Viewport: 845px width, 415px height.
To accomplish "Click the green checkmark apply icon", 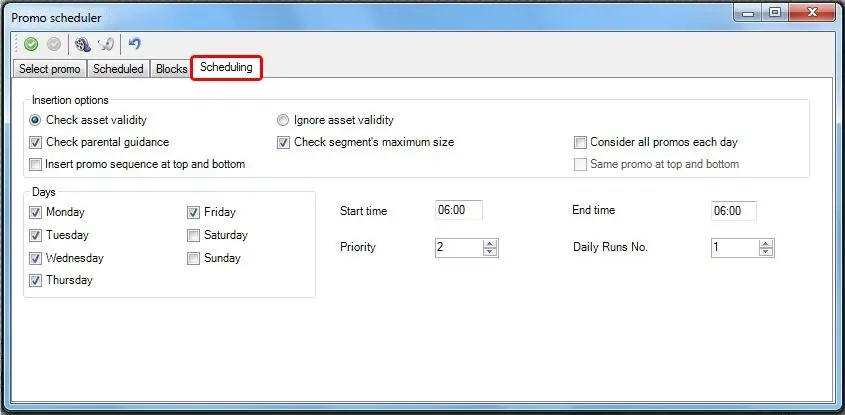I will coord(31,44).
